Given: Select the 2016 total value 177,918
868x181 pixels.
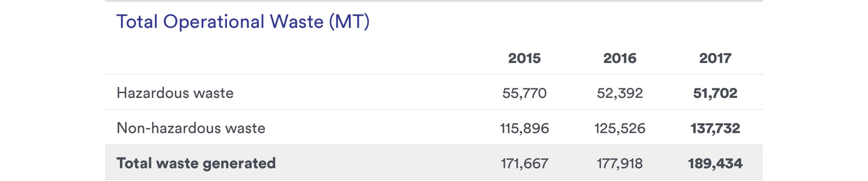Looking at the screenshot, I should tap(620, 164).
